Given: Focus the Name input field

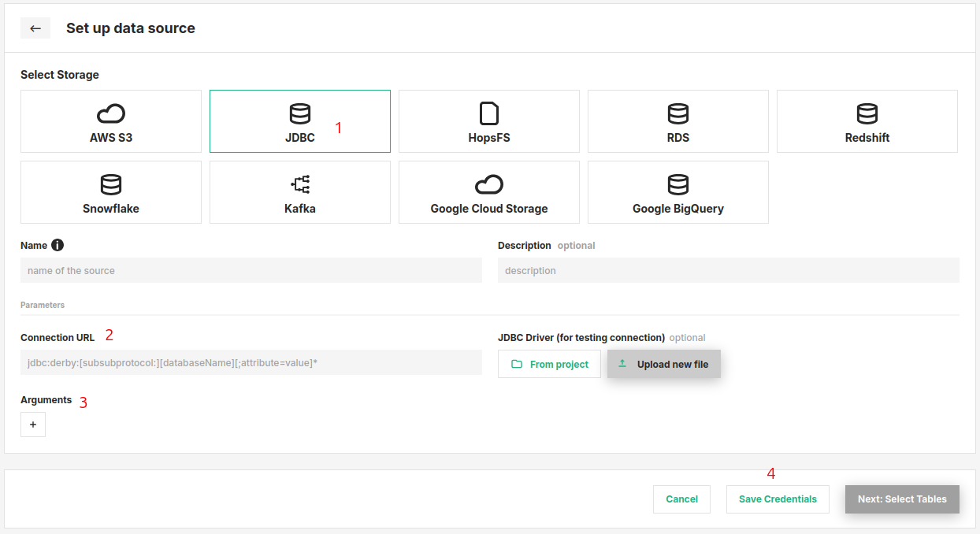Looking at the screenshot, I should tap(251, 270).
